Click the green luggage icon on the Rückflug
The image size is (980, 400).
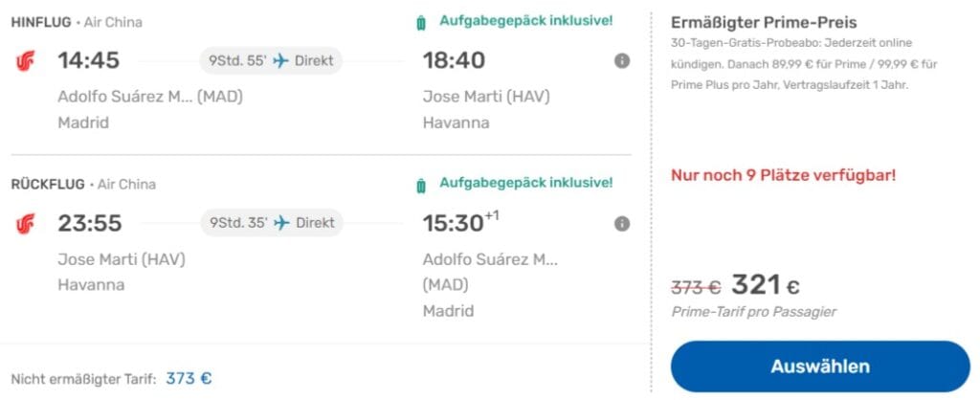(x=421, y=185)
